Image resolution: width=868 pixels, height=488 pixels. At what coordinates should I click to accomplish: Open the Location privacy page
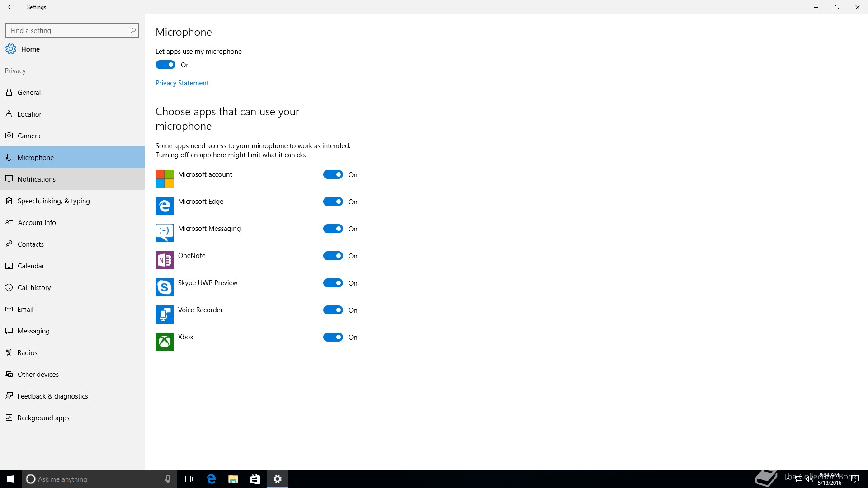tap(72, 114)
